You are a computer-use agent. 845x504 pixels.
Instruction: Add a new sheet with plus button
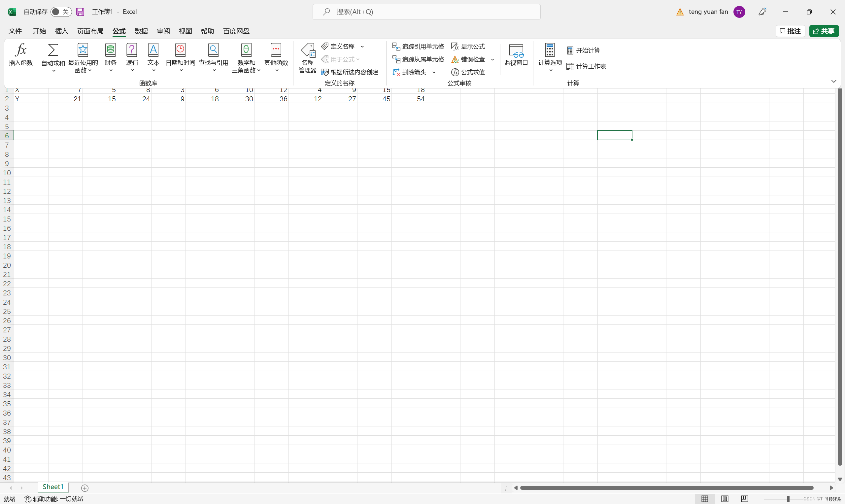[85, 488]
